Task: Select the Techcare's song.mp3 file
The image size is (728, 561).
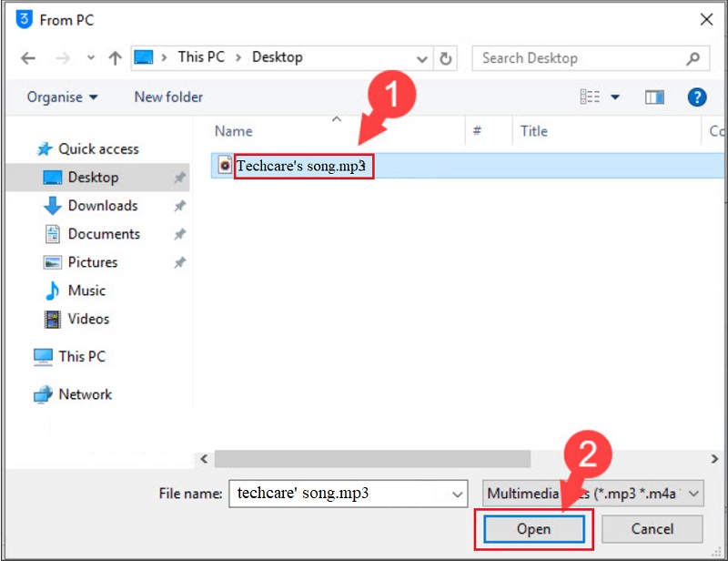Action: tap(301, 166)
